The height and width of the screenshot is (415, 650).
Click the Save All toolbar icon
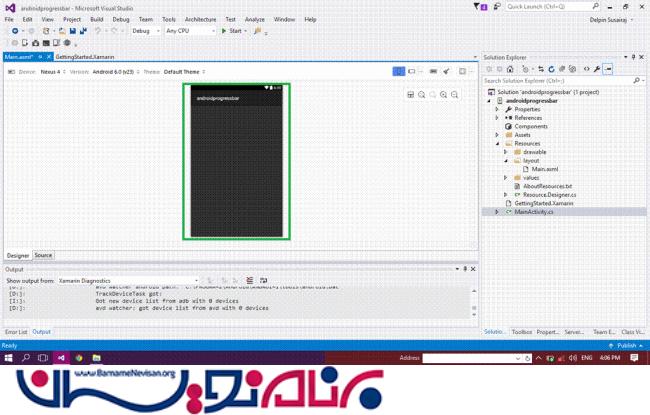[x=83, y=31]
